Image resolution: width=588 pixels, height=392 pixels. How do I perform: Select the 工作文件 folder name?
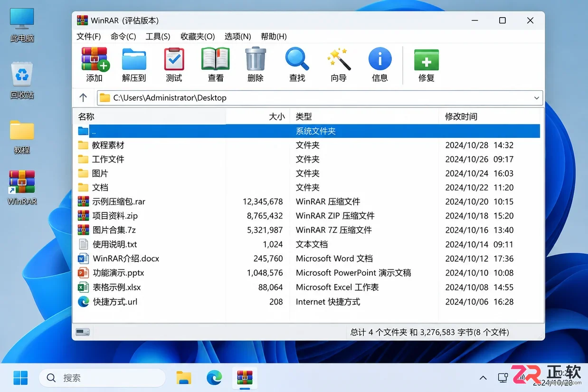(108, 159)
